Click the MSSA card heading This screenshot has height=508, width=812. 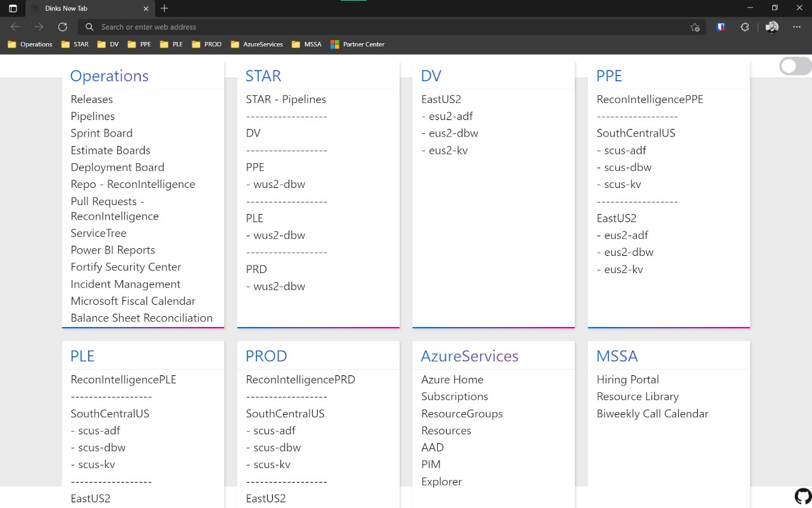click(x=617, y=356)
